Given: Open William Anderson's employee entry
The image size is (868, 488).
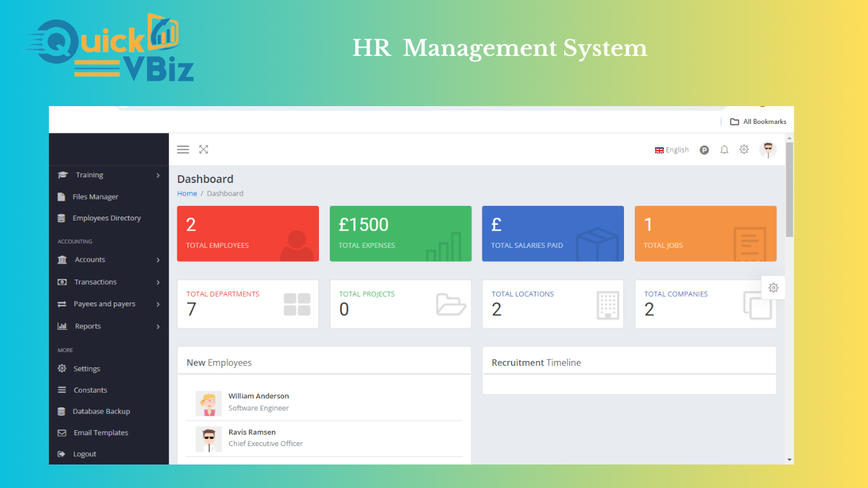Looking at the screenshot, I should [259, 396].
